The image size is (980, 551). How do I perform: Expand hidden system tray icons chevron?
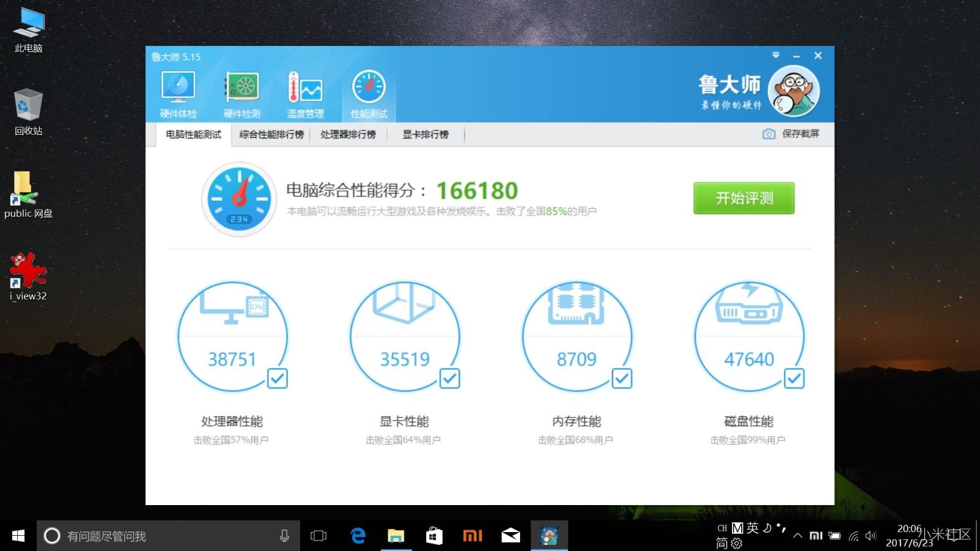pos(797,536)
